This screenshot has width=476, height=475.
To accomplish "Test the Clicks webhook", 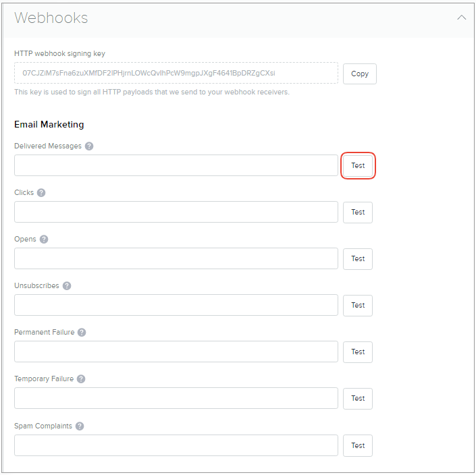I will pos(358,212).
